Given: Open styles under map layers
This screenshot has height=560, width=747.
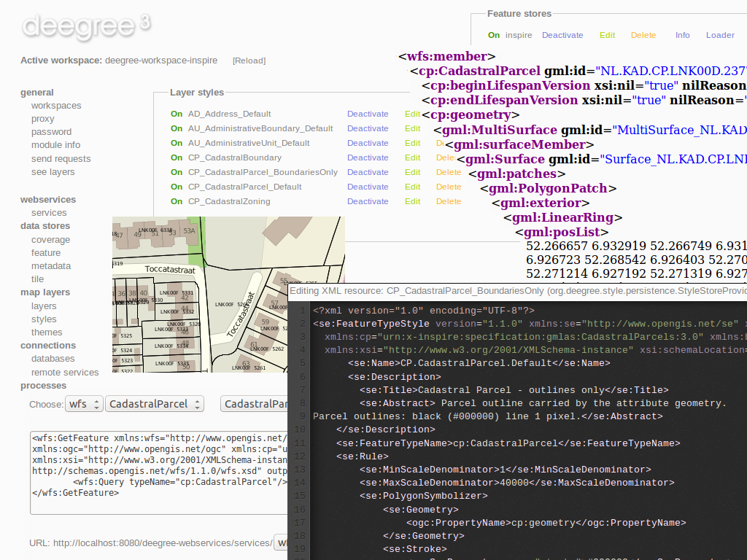Looking at the screenshot, I should 44,319.
